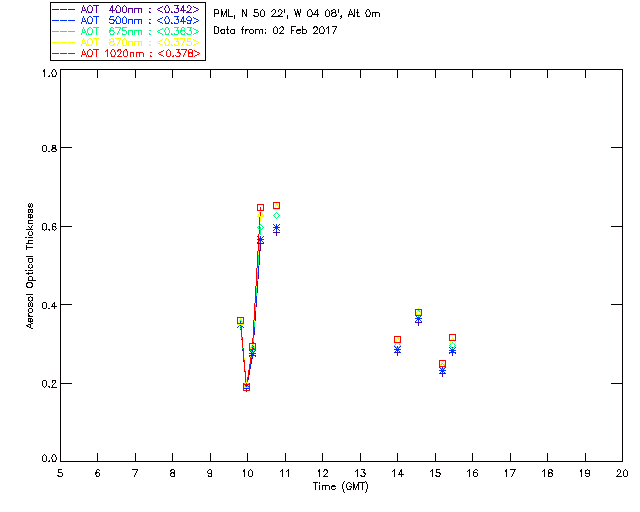
Task: Click the x-axis tick label 11
Action: tap(284, 473)
